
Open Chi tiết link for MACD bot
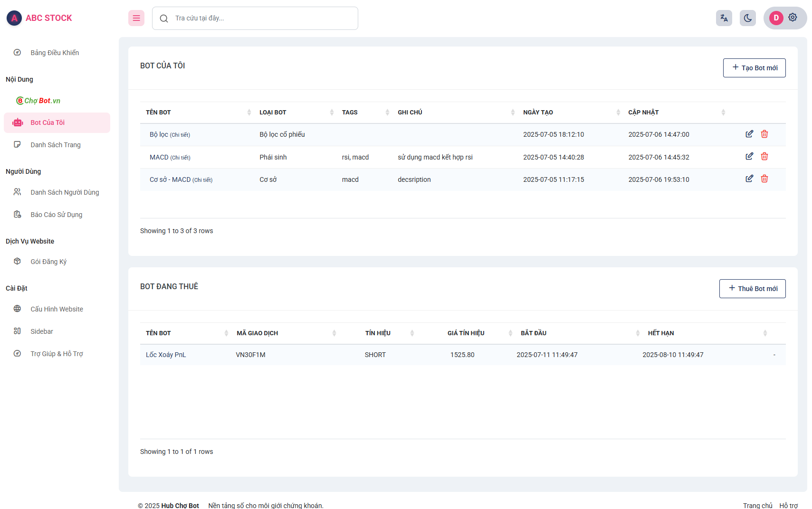(x=181, y=158)
